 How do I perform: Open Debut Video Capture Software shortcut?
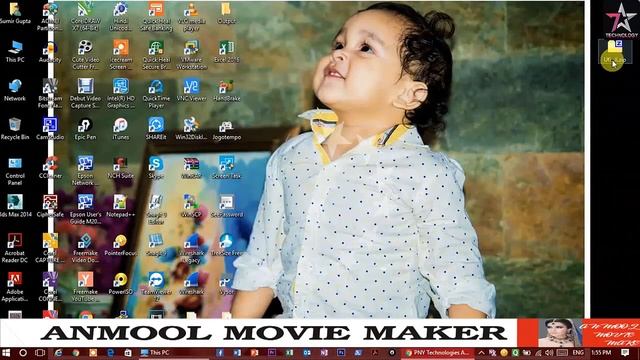pos(85,94)
